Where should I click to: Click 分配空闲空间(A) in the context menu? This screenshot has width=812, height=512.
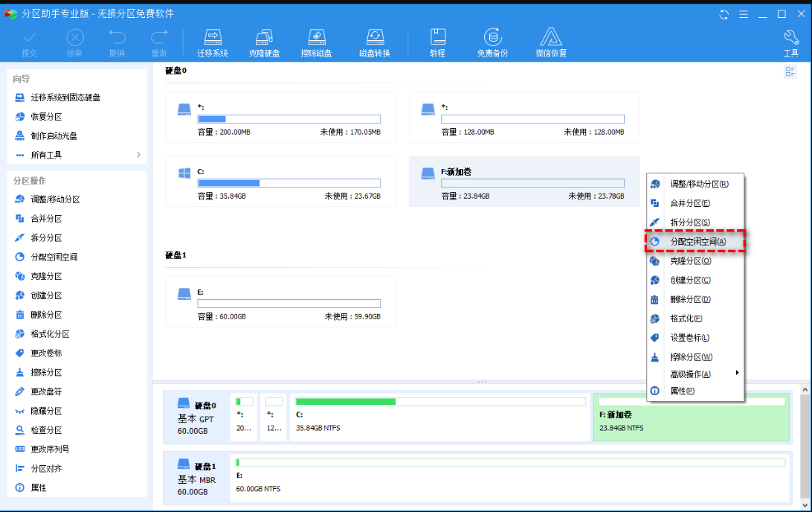pos(695,241)
